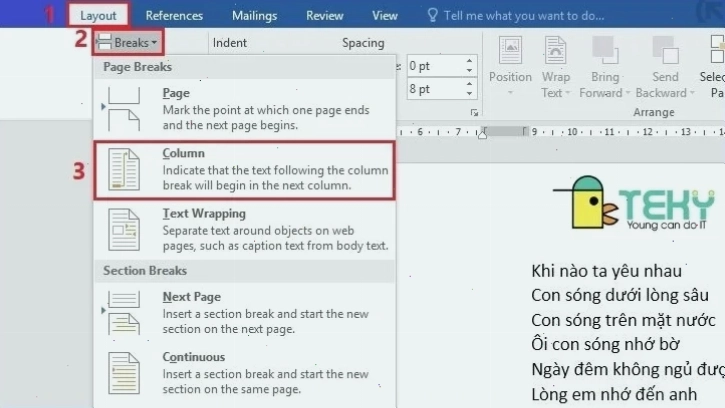
Task: Click the lightbulb Tell me icon
Action: click(432, 15)
